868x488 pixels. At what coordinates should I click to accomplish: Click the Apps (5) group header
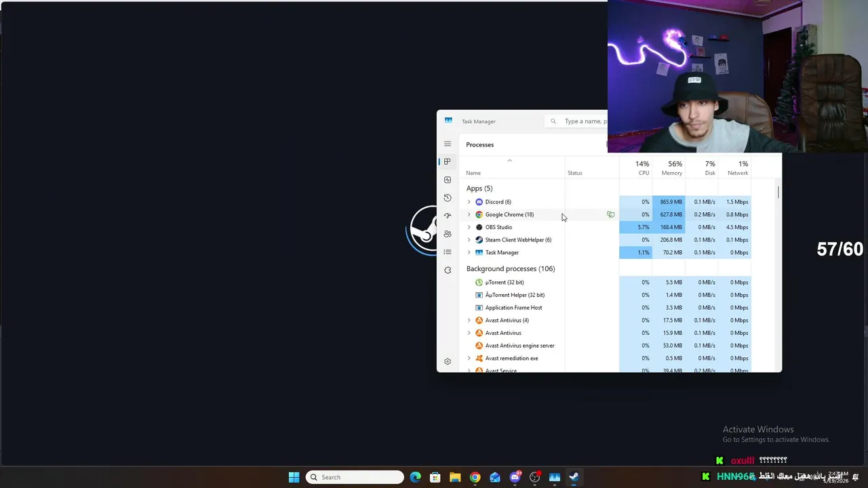point(479,188)
